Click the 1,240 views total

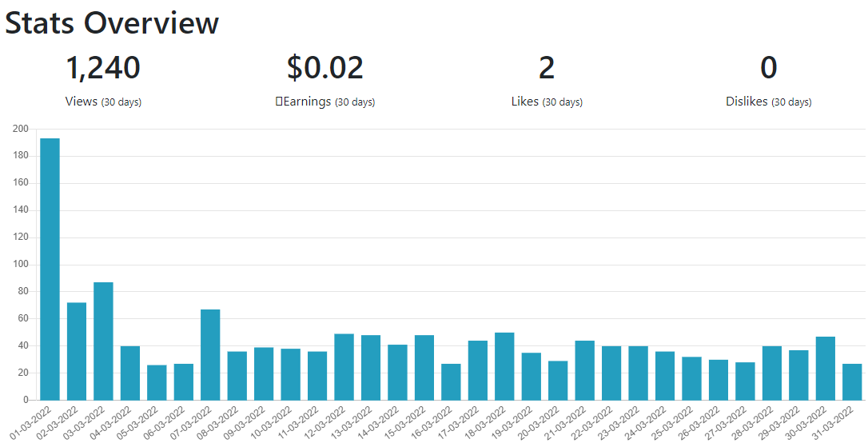pyautogui.click(x=103, y=67)
